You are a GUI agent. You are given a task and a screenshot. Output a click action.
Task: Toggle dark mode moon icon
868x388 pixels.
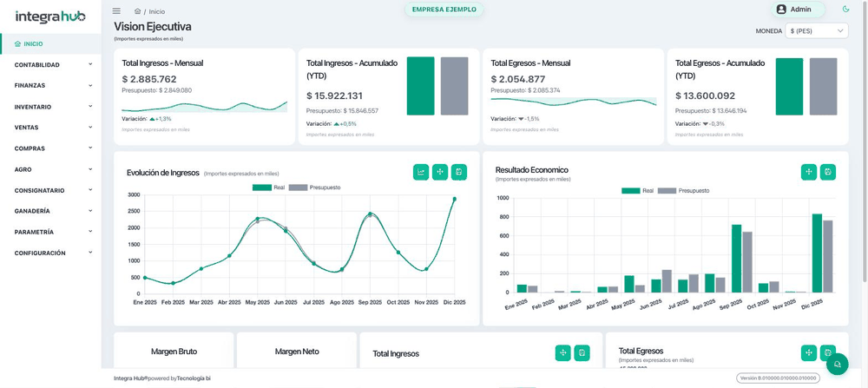845,10
